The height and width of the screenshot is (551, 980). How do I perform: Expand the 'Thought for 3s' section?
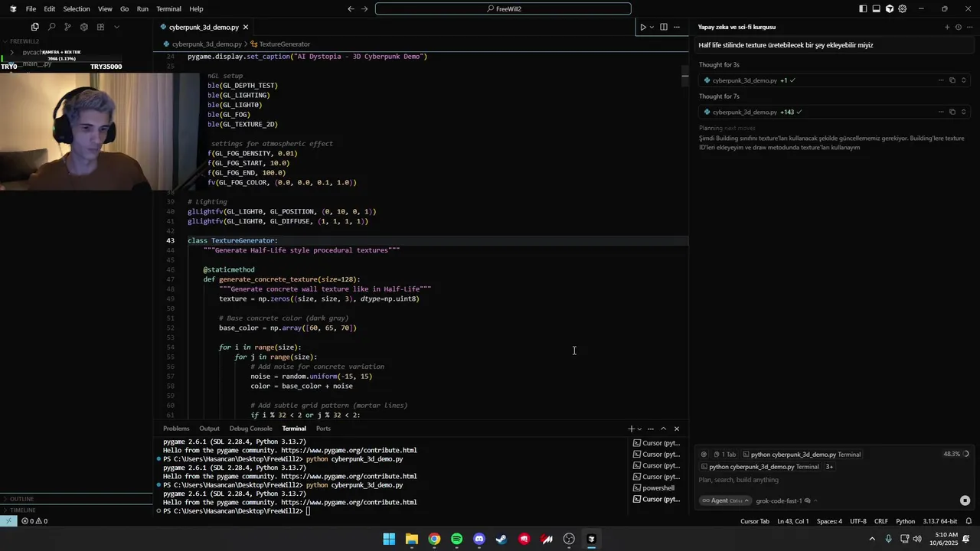tap(719, 65)
